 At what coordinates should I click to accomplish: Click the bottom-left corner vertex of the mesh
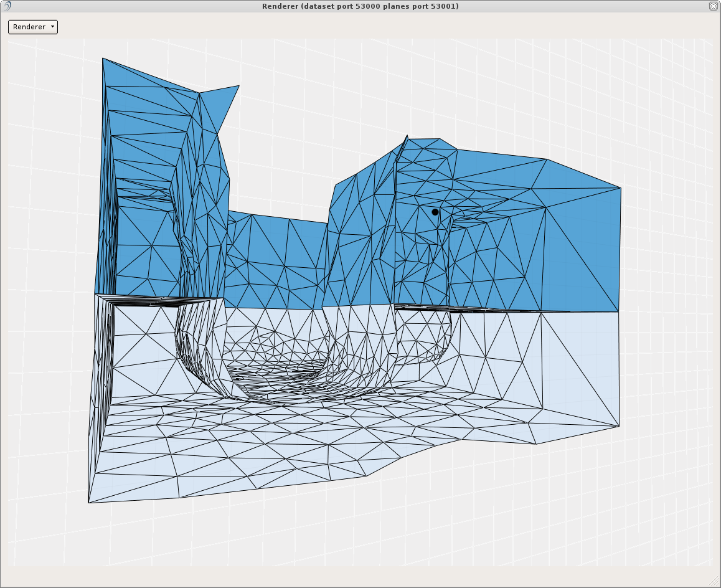pyautogui.click(x=89, y=502)
